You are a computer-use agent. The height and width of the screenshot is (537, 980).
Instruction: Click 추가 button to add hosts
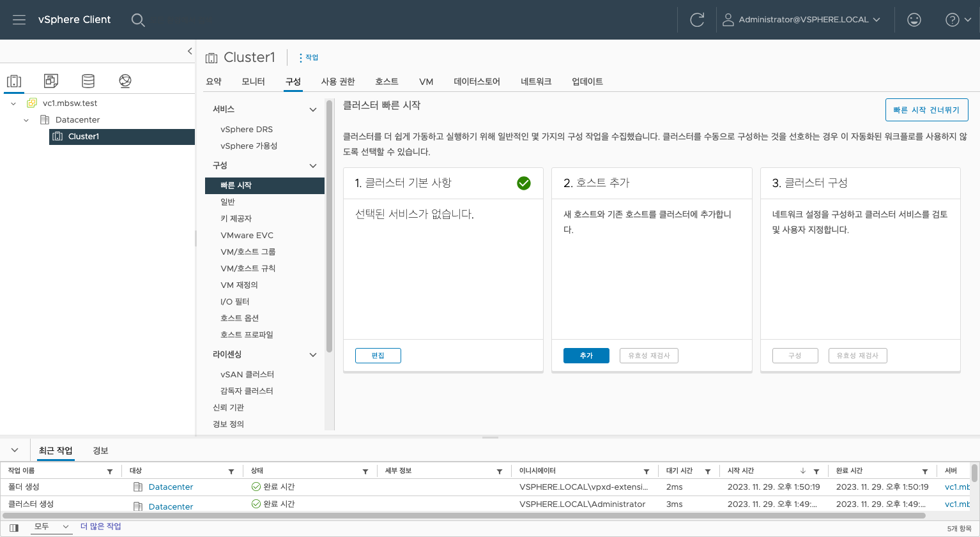[x=586, y=356]
